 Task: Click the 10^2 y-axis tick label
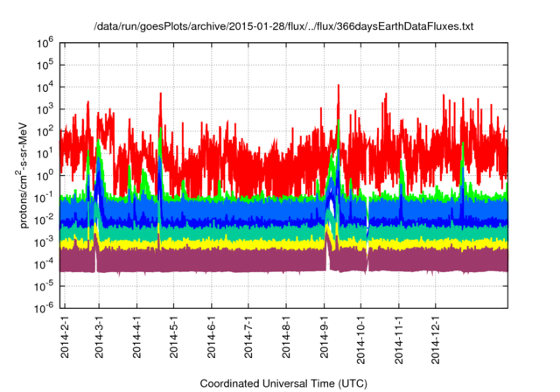click(45, 132)
